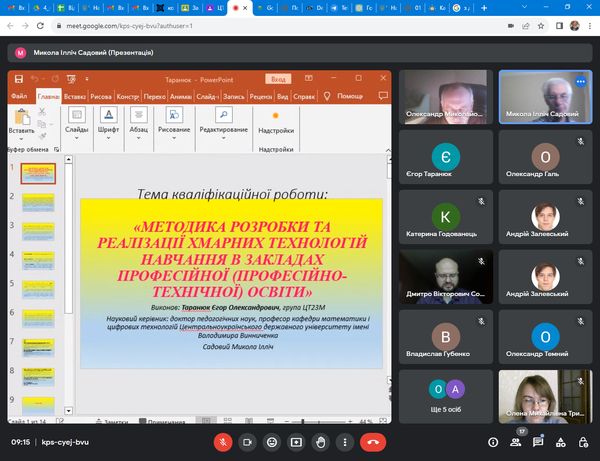The image size is (600, 461).
Task: Click the present screen icon
Action: point(296,440)
